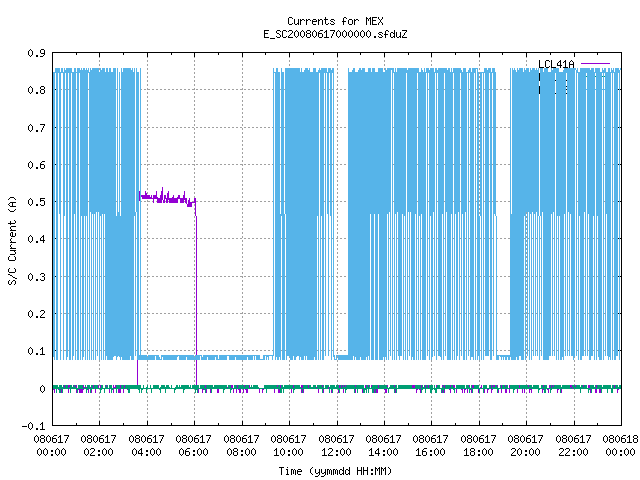
Task: Click the x-axis tick '080617 06:00'
Action: point(193,446)
